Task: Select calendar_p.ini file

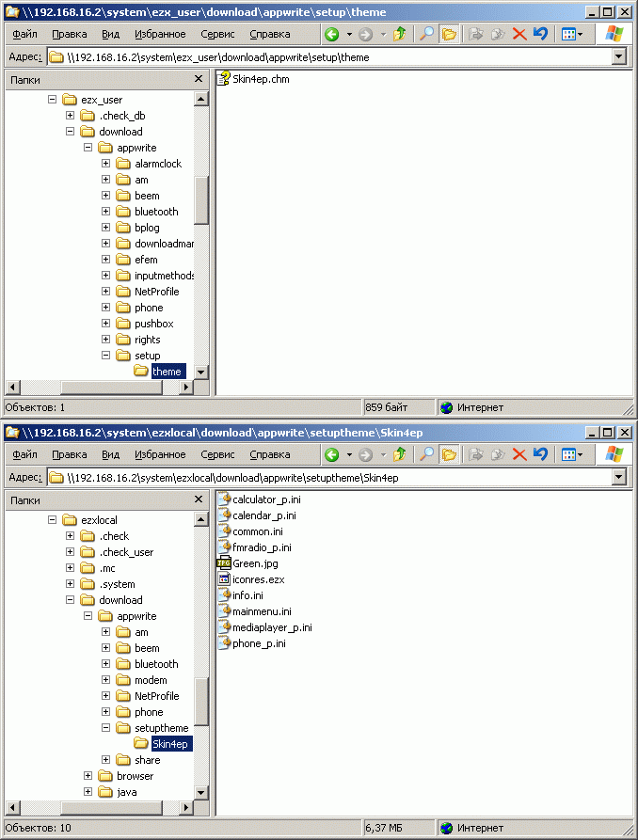Action: click(x=257, y=515)
